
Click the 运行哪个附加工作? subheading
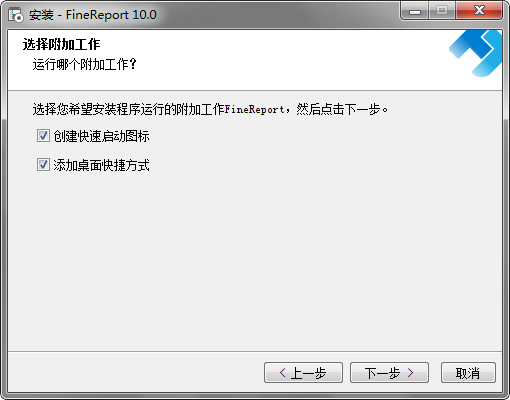click(x=84, y=64)
